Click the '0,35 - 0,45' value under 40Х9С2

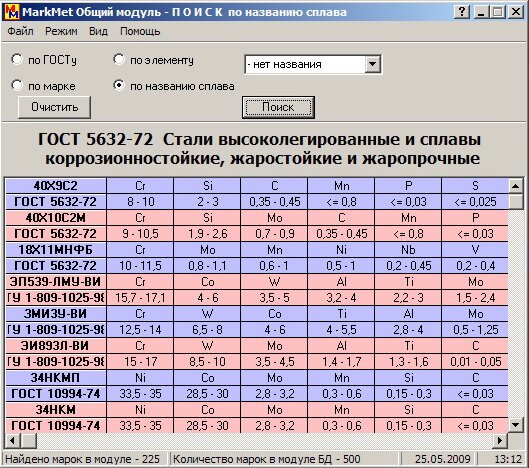[274, 202]
